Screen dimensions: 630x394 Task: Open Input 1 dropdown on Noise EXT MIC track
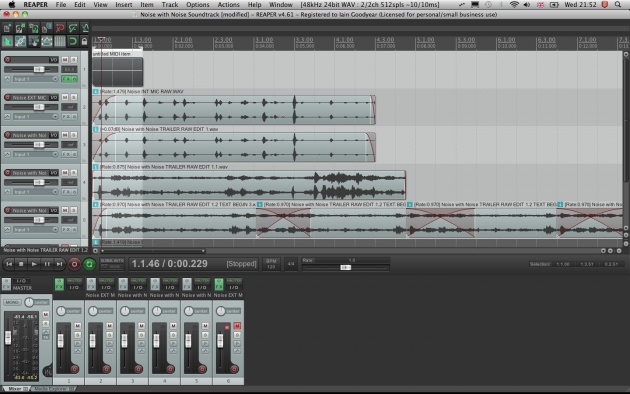35,116
